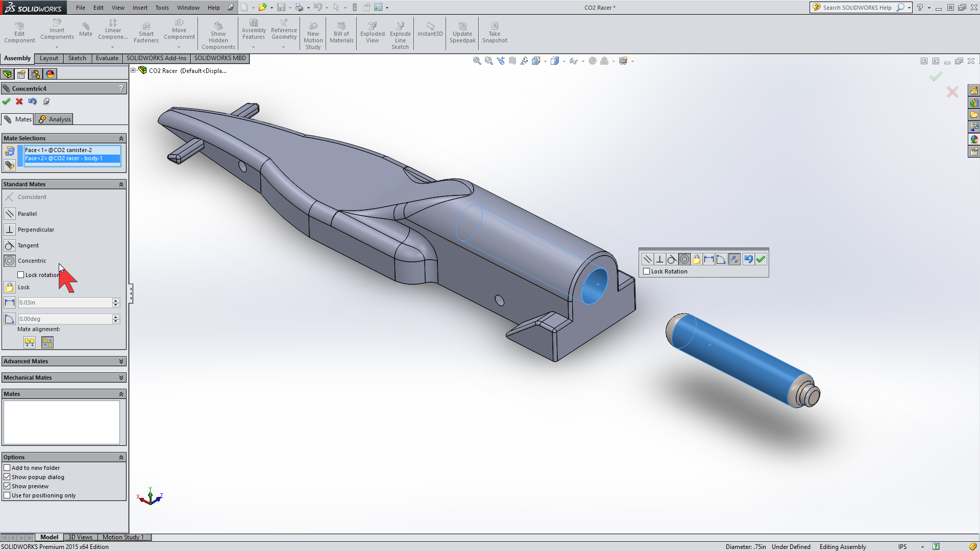Image resolution: width=980 pixels, height=551 pixels.
Task: Click the SOLIDWORKS Add-Ins tab
Action: [156, 58]
